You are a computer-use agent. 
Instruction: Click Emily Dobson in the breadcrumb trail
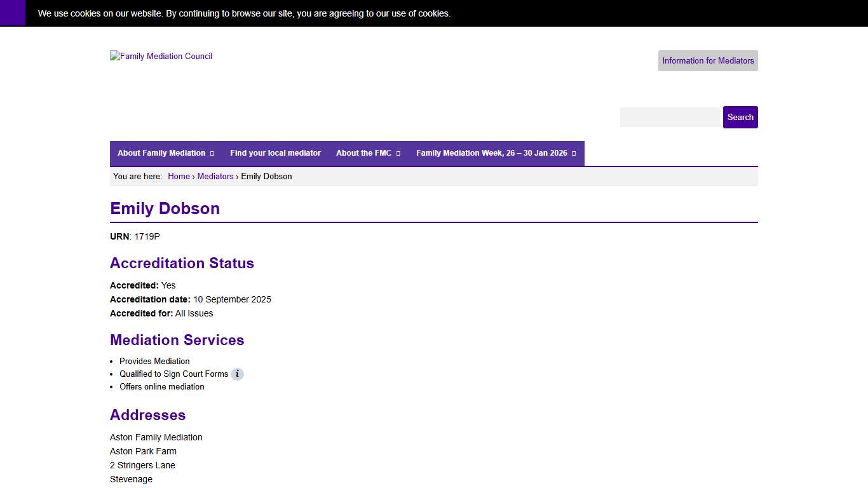[266, 177]
